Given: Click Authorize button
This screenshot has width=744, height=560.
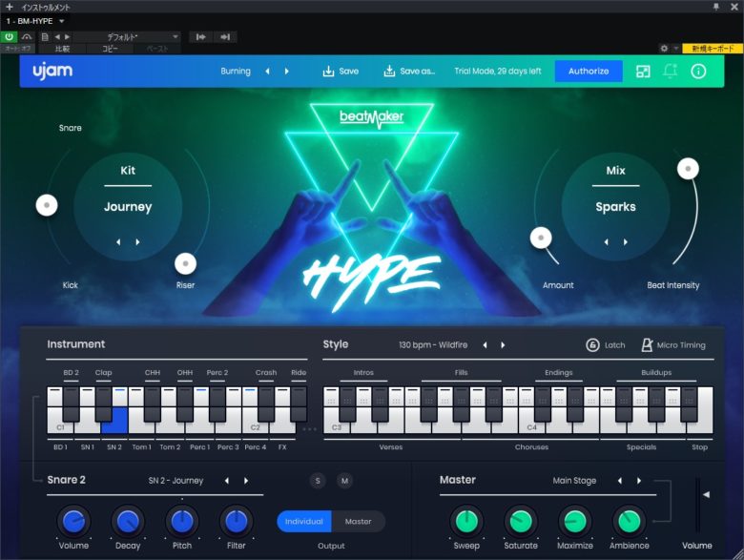Looking at the screenshot, I should coord(589,72).
